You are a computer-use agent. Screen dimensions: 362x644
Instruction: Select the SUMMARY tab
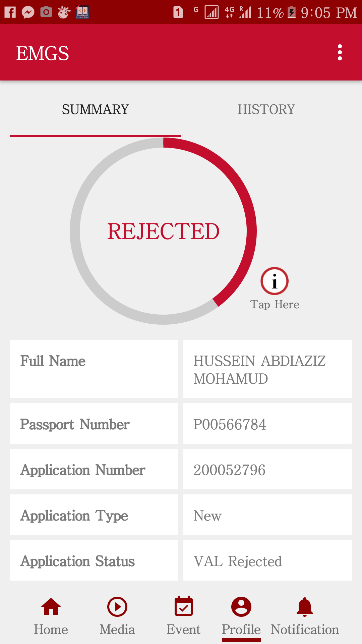click(x=96, y=109)
